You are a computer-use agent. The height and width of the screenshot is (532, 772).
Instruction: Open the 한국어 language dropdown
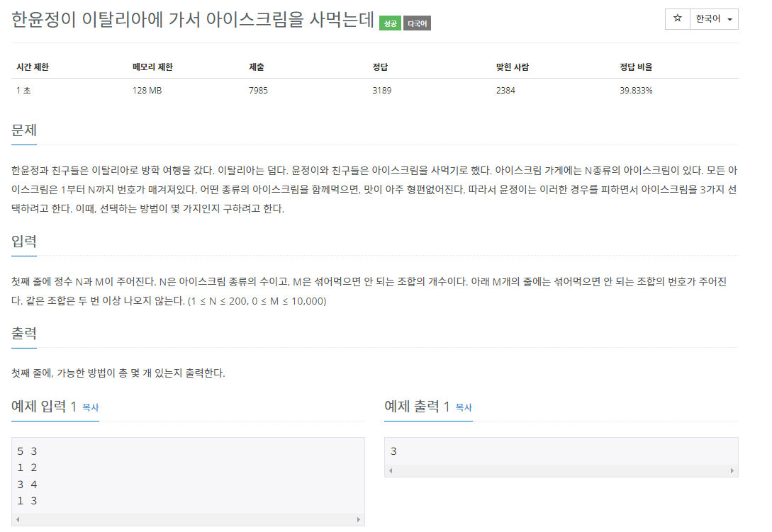(x=714, y=19)
